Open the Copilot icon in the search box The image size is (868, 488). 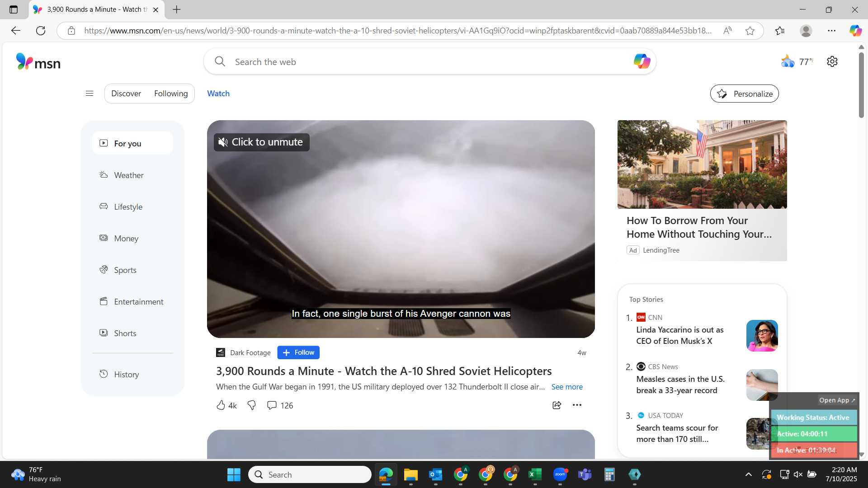[x=642, y=61]
